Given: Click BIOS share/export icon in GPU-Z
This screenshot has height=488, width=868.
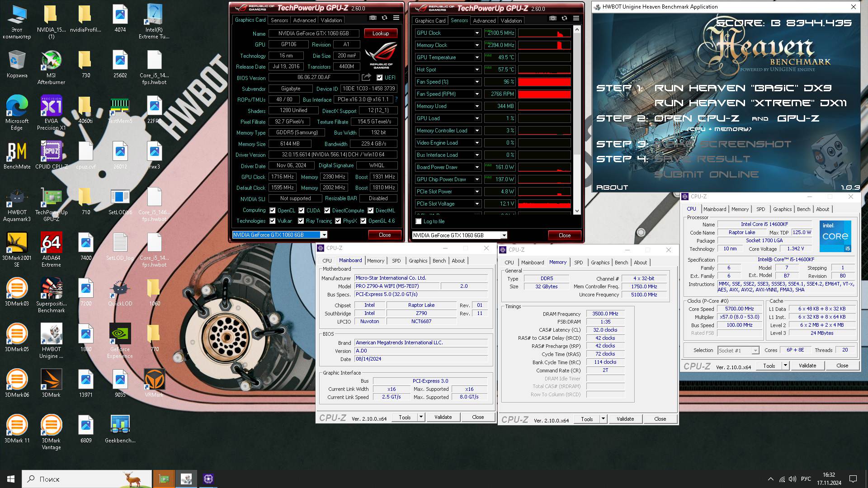Looking at the screenshot, I should click(x=366, y=77).
